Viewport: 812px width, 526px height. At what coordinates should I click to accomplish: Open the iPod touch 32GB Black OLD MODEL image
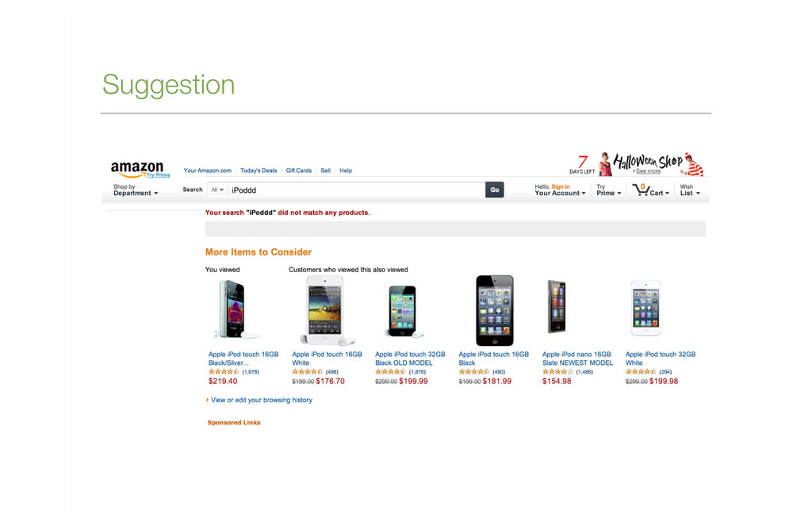coord(404,311)
